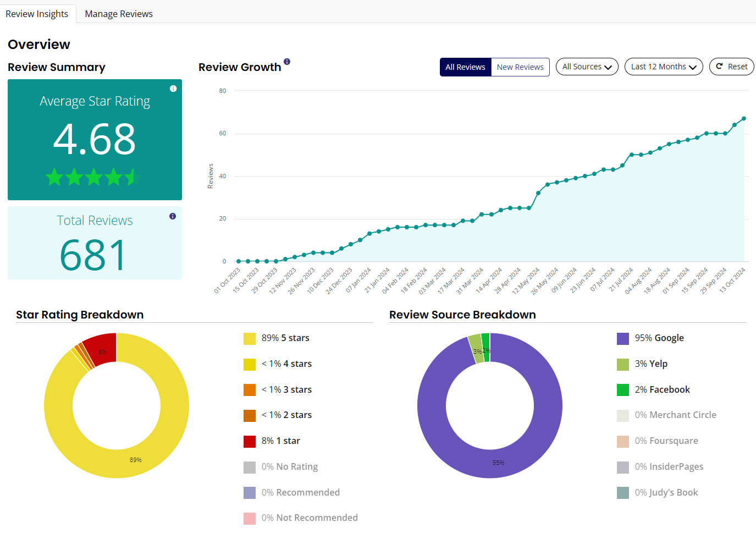Click the '2% Facebook' legend label

click(x=662, y=389)
